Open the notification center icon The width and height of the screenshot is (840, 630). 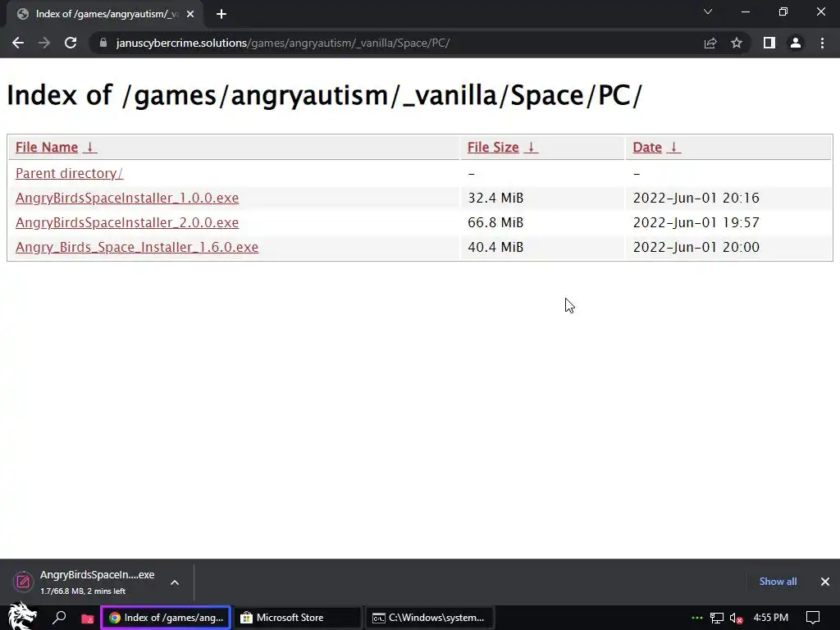tap(813, 618)
